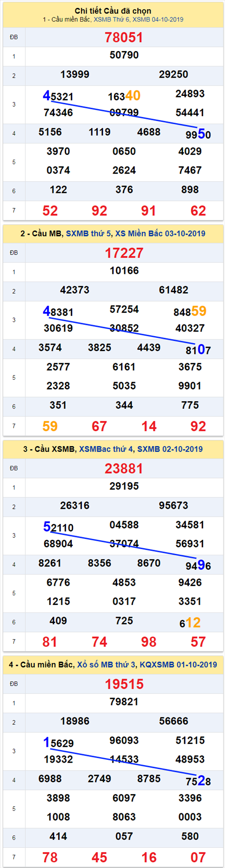
Task: Click fifth prize number 6161
Action: tap(124, 367)
